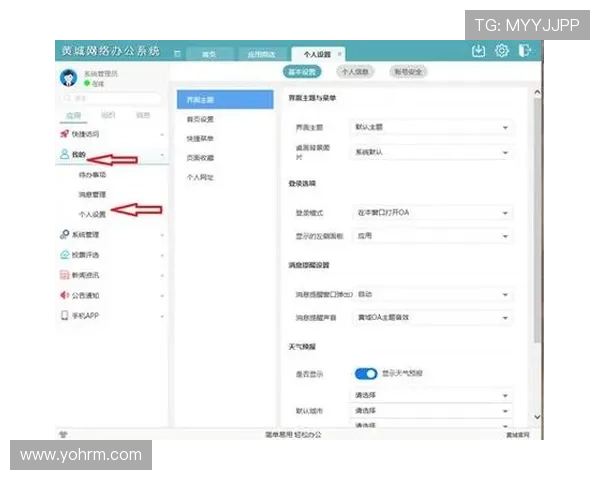The width and height of the screenshot is (600, 480).
Task: Expand the 系统管理 group arrow
Action: tap(162, 235)
